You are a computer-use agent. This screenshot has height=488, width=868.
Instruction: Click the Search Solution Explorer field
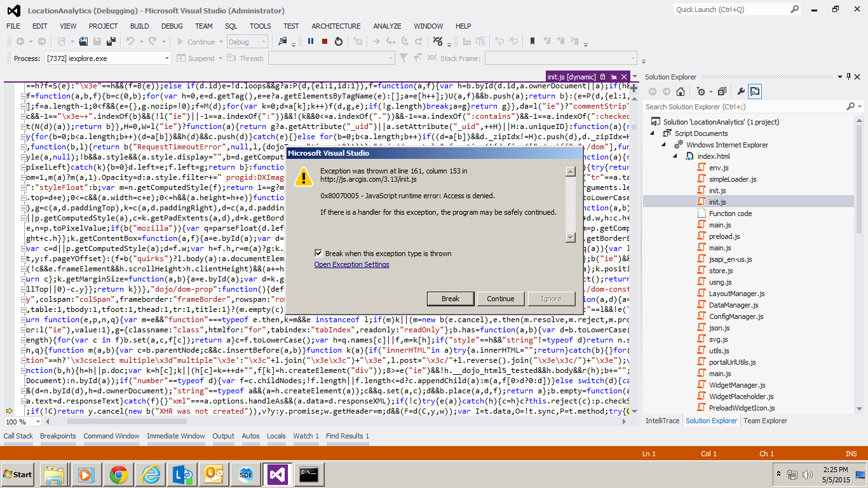pyautogui.click(x=743, y=107)
